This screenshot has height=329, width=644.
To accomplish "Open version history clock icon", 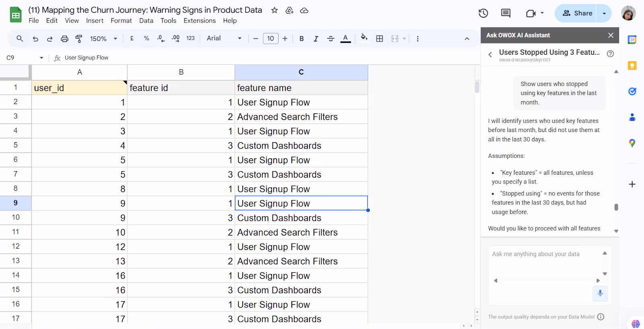I will 483,13.
